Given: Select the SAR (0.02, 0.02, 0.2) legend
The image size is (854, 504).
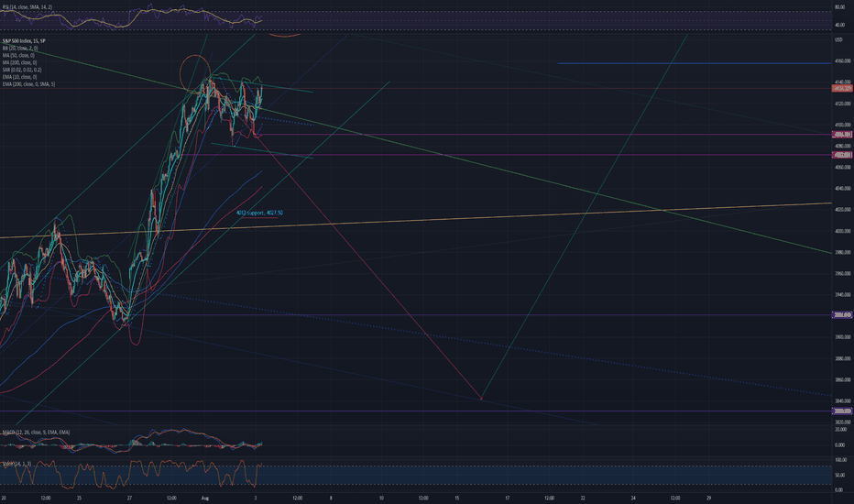Looking at the screenshot, I should coord(22,70).
